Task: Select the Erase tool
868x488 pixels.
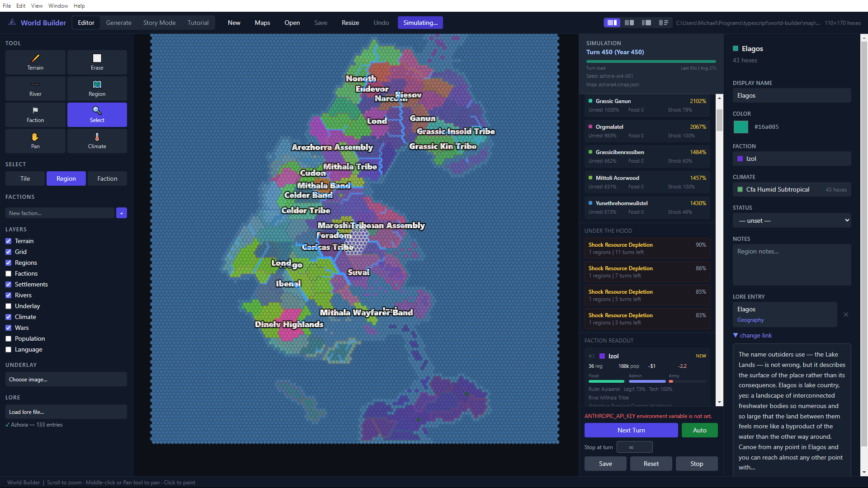Action: 97,62
